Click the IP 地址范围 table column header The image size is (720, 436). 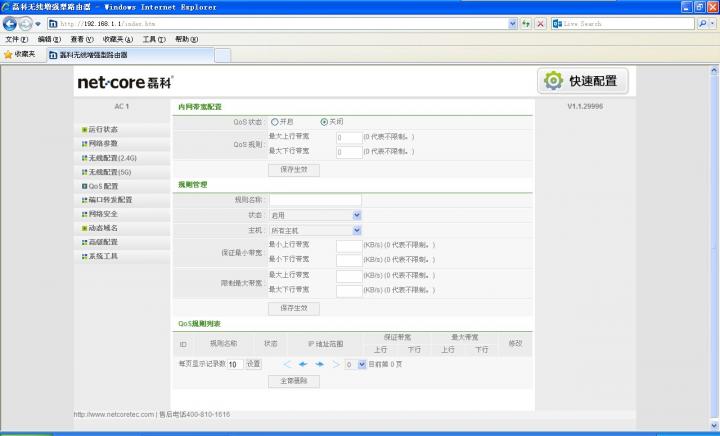[326, 344]
